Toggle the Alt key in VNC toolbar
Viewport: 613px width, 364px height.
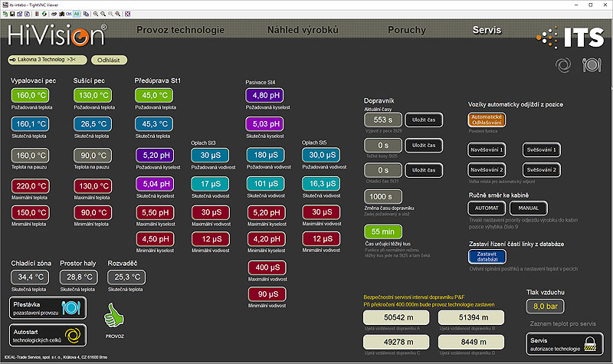77,14
